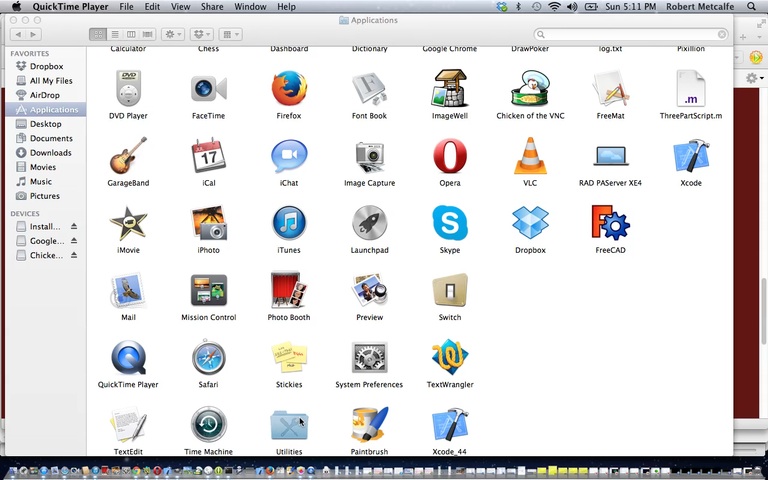This screenshot has width=768, height=480.
Task: Open the File menu
Action: (126, 6)
